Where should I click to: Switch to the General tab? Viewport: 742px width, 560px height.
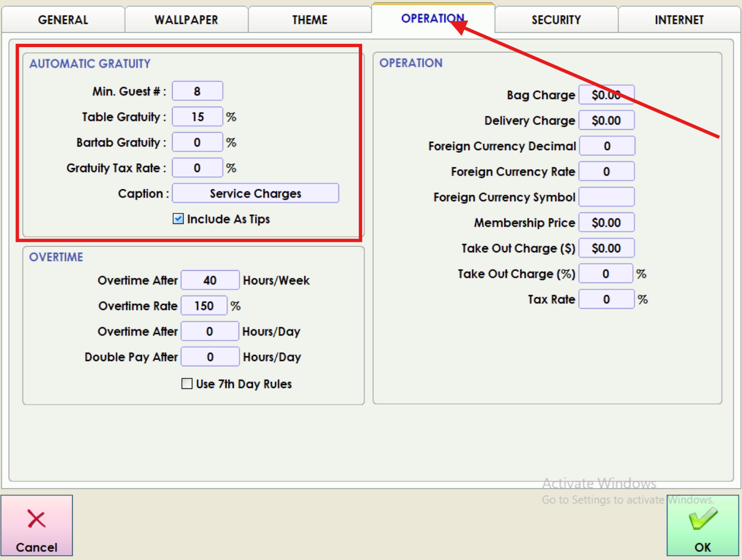(x=63, y=20)
